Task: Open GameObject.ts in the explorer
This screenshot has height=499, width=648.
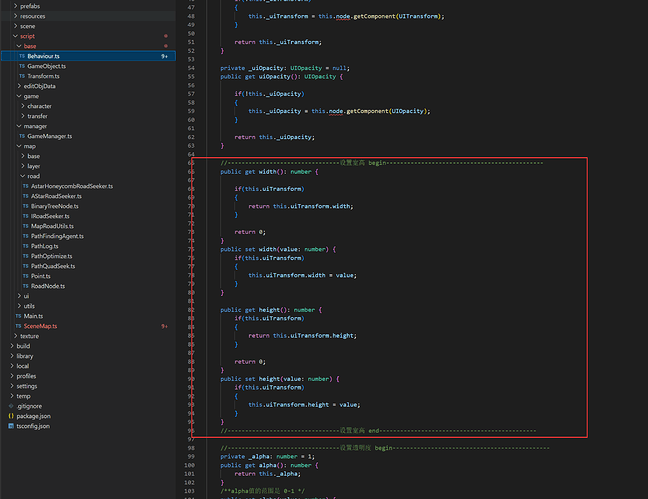Action: (x=46, y=66)
